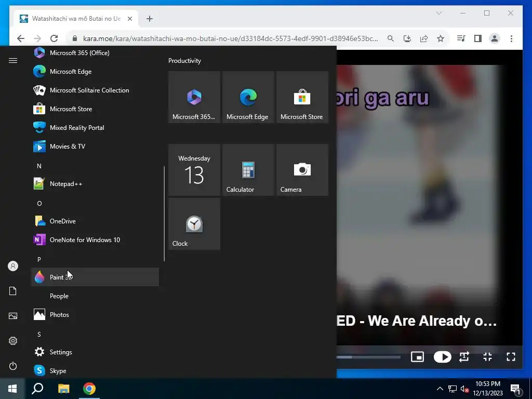Image resolution: width=532 pixels, height=399 pixels.
Task: Toggle the autoplay switch in the player
Action: pyautogui.click(x=443, y=357)
